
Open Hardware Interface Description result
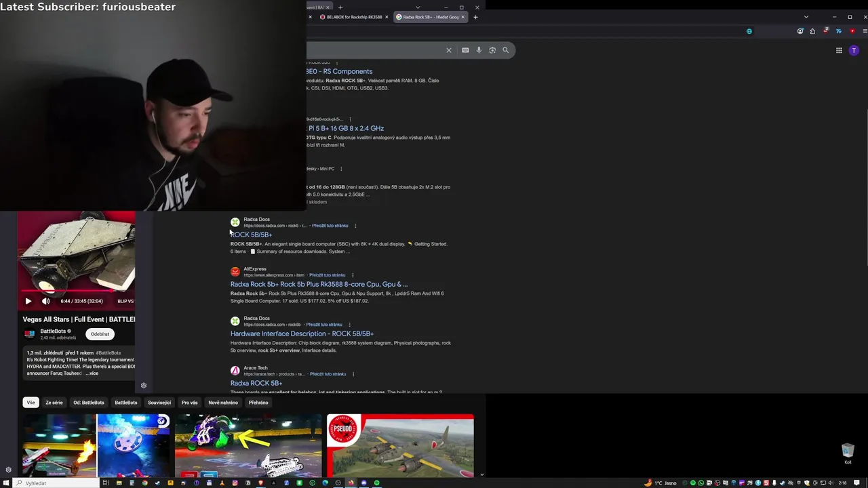coord(302,333)
